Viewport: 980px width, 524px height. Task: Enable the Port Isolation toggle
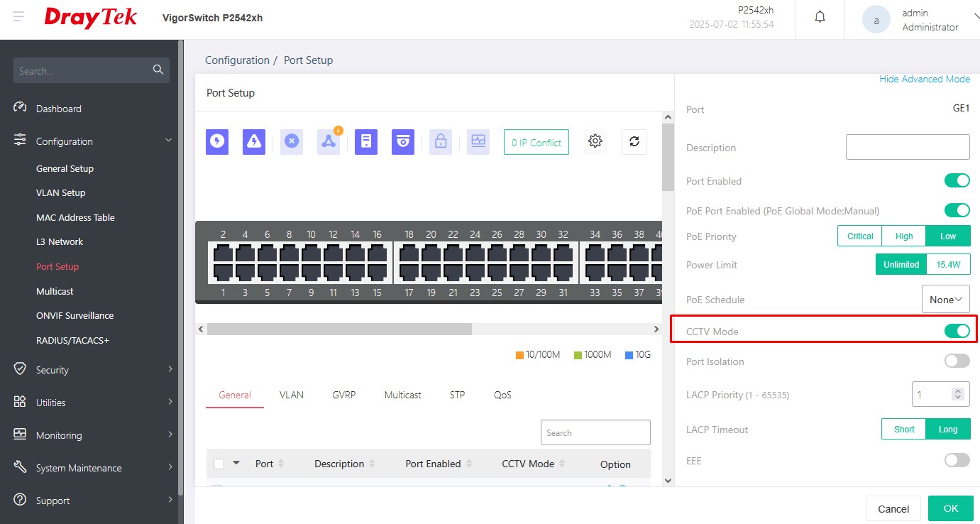tap(957, 361)
